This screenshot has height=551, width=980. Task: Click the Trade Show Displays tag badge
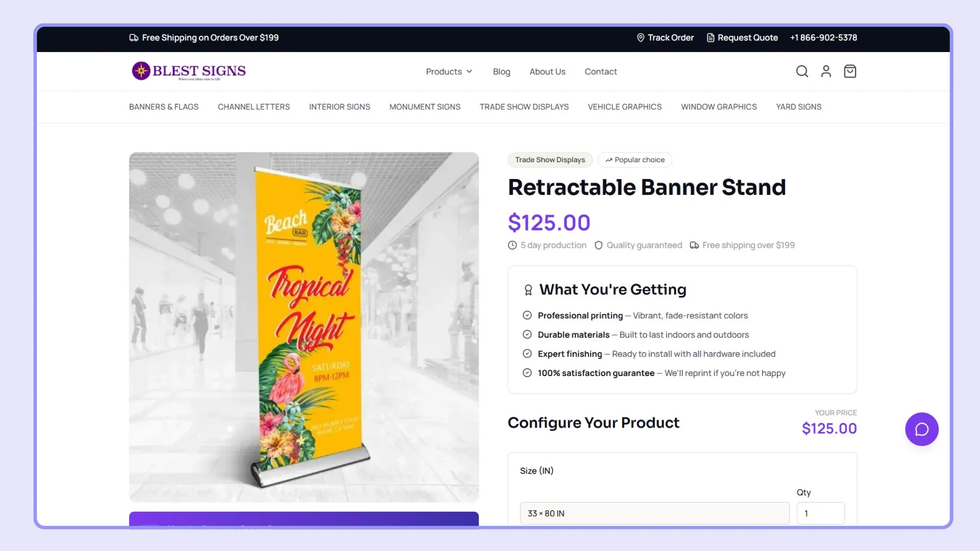(550, 160)
